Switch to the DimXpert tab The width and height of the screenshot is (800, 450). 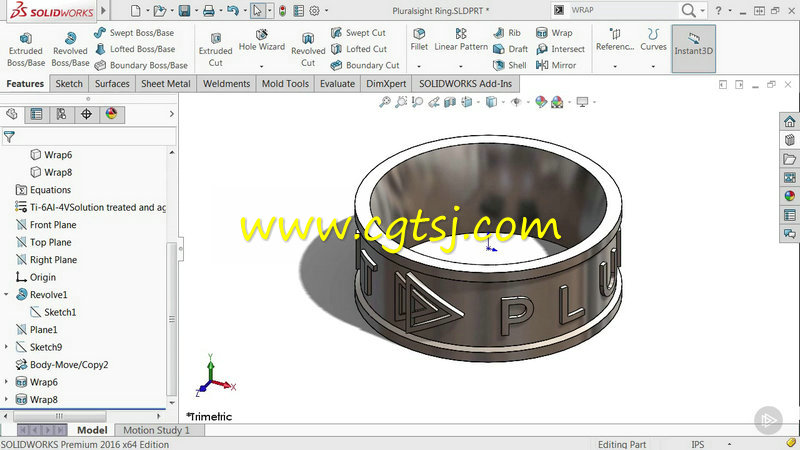click(386, 84)
